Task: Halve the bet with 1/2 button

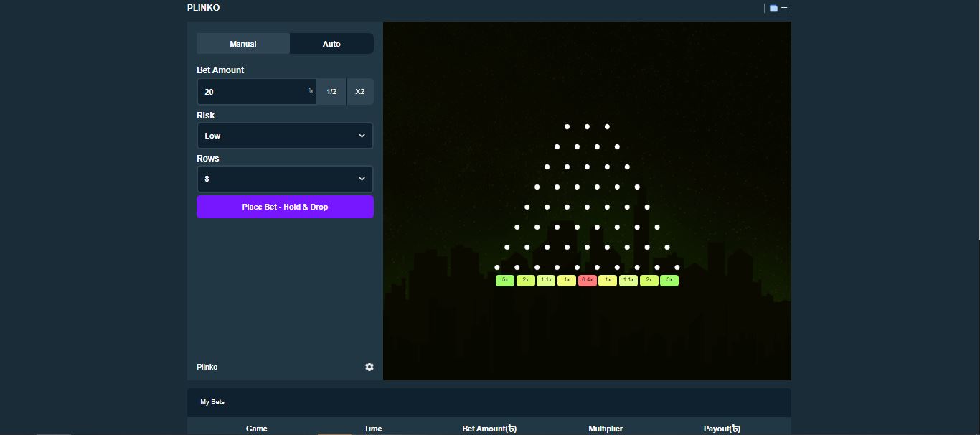Action: [x=331, y=92]
